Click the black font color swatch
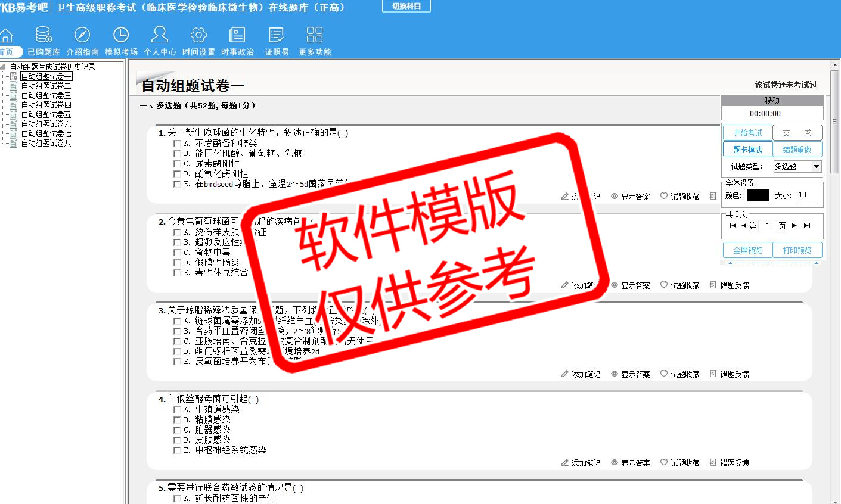The height and width of the screenshot is (504, 841). pyautogui.click(x=758, y=195)
